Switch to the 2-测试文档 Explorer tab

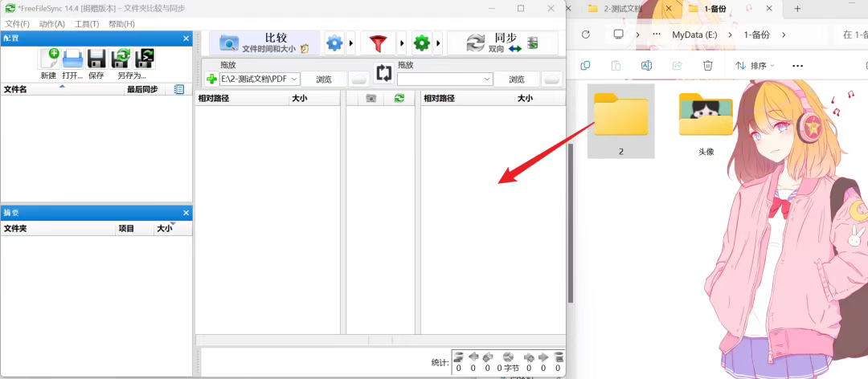624,8
